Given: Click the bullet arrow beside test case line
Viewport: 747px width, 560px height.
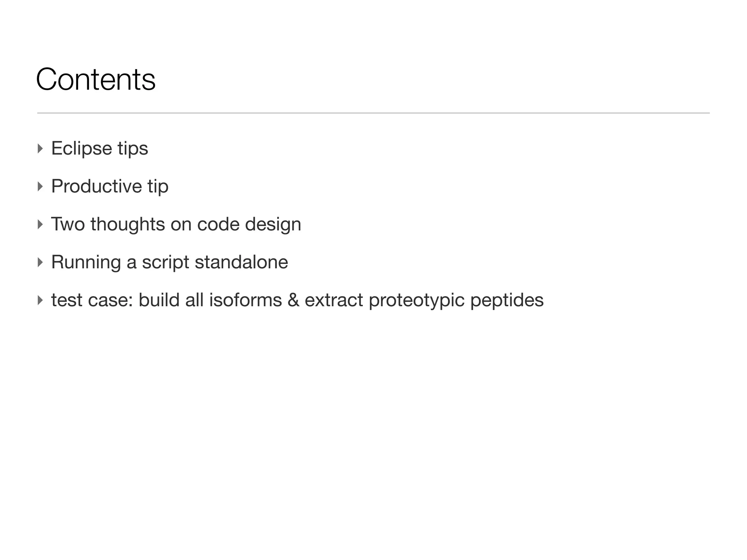Looking at the screenshot, I should click(x=40, y=300).
